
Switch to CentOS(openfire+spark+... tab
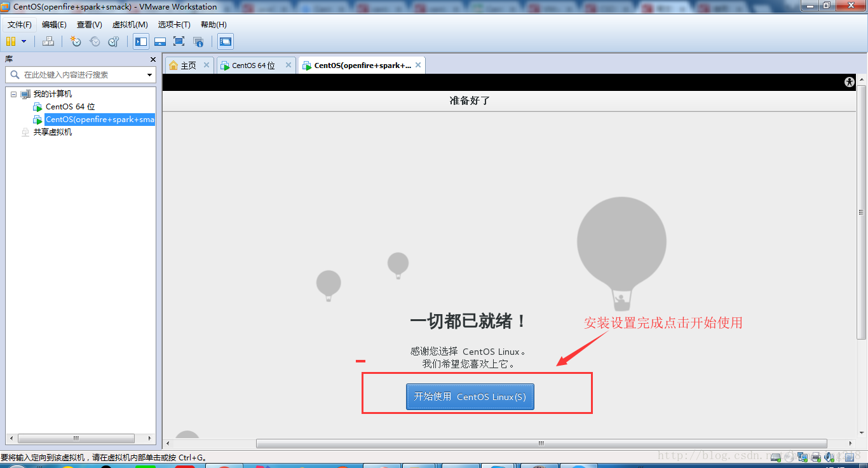coord(362,65)
